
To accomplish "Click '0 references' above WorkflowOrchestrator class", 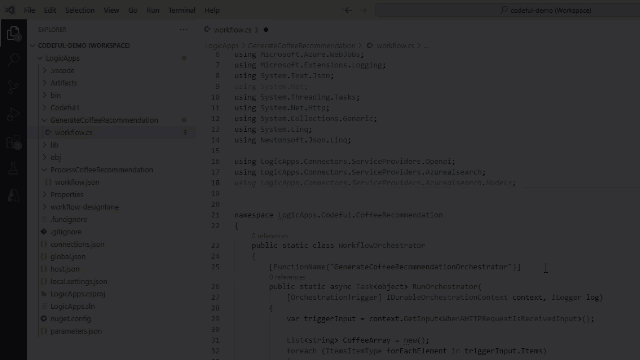I will [270, 236].
